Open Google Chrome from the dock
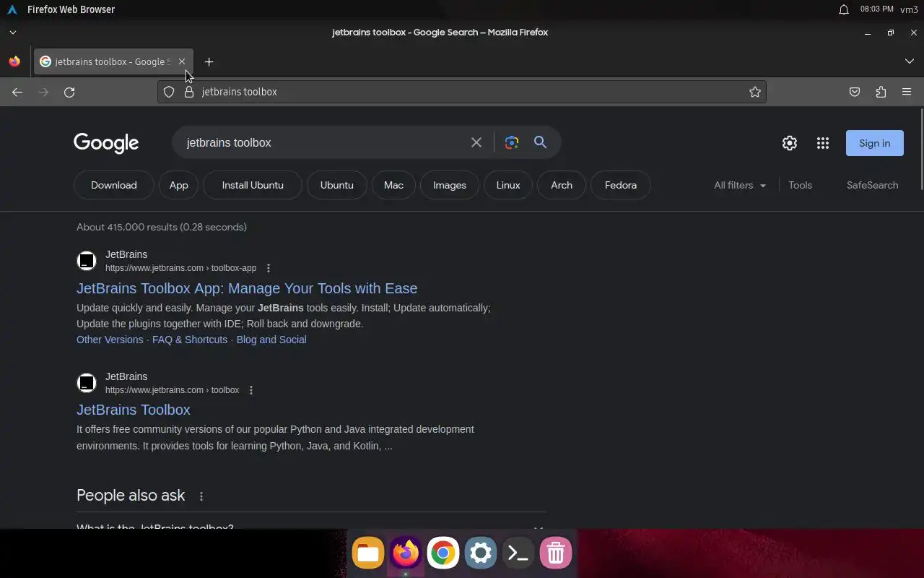 [443, 553]
